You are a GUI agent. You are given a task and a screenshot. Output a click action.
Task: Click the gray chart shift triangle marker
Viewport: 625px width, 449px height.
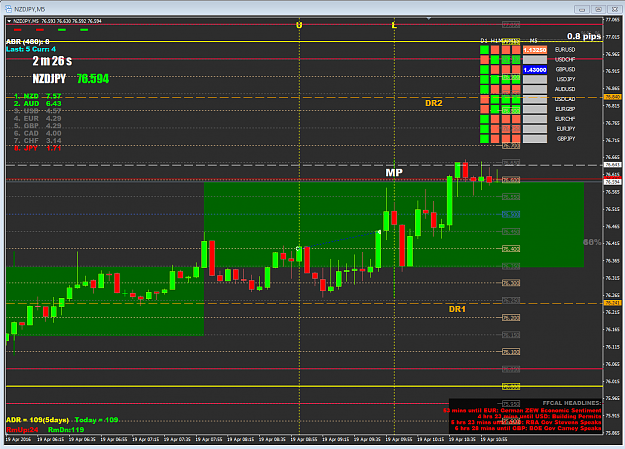[429, 18]
